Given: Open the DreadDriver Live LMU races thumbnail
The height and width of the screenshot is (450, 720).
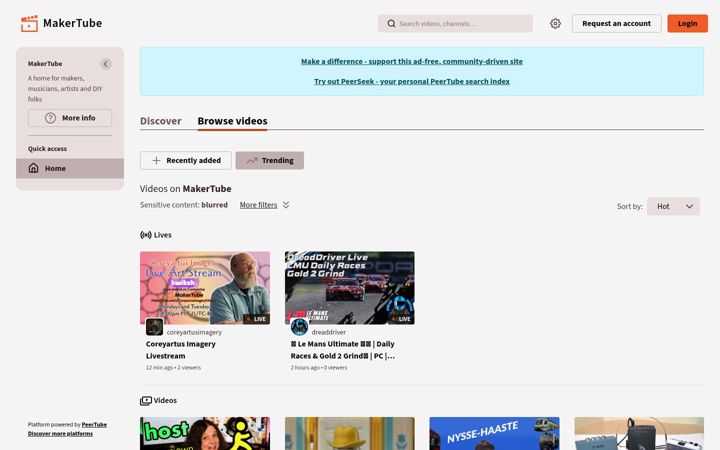Looking at the screenshot, I should 349,288.
